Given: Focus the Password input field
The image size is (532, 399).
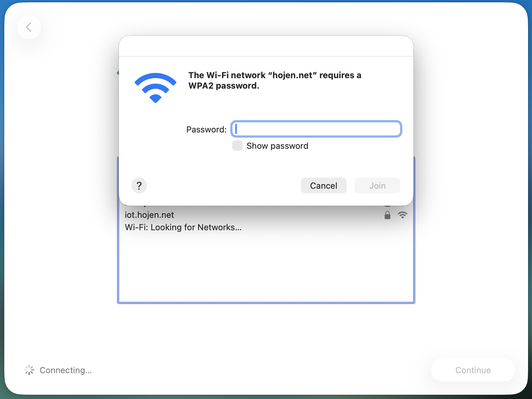Looking at the screenshot, I should [x=316, y=129].
